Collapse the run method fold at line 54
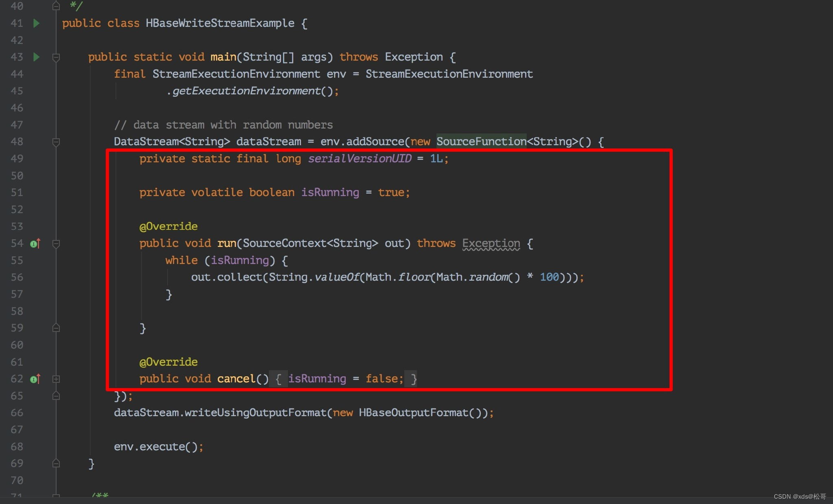This screenshot has width=833, height=504. coord(56,244)
